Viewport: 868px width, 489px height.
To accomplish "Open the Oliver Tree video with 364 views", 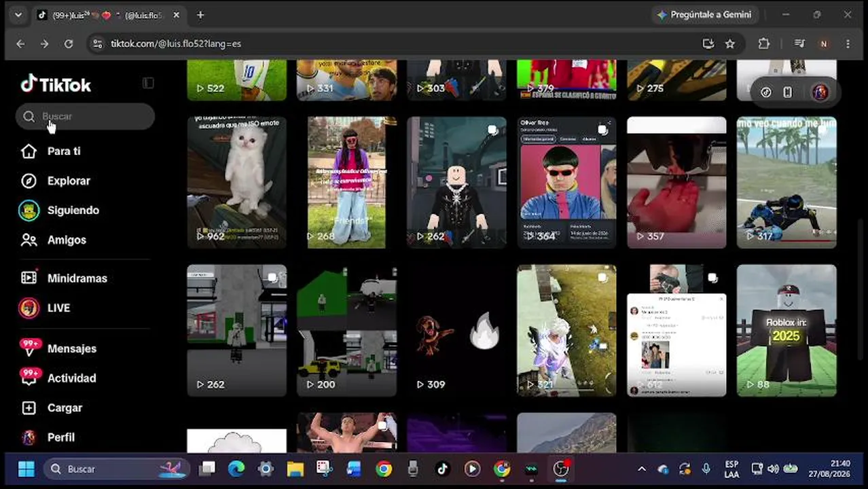I will pos(566,182).
